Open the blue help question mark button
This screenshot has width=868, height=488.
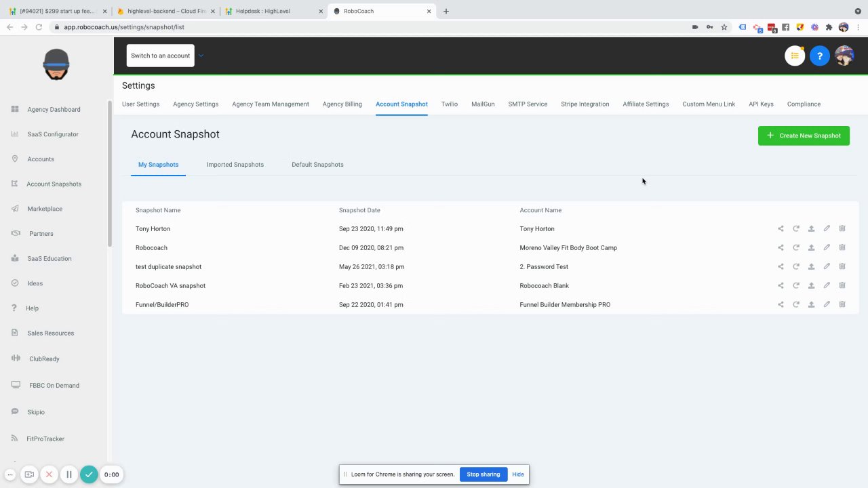(x=819, y=56)
